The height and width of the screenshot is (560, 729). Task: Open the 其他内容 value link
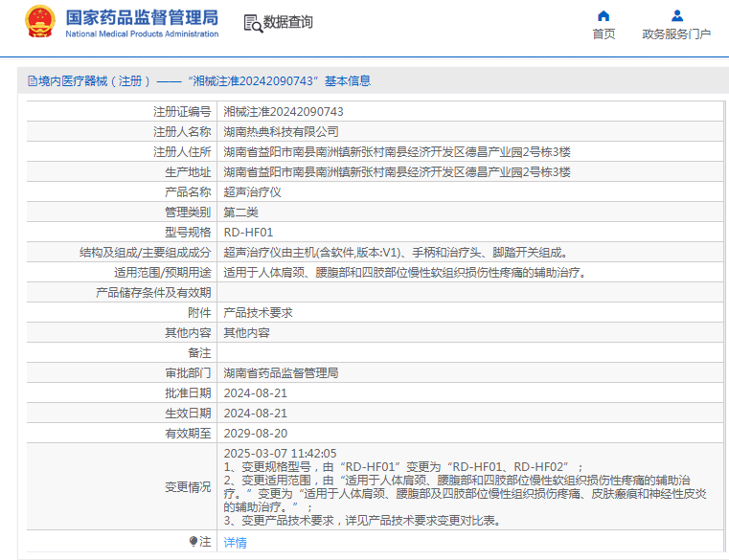[x=246, y=333]
